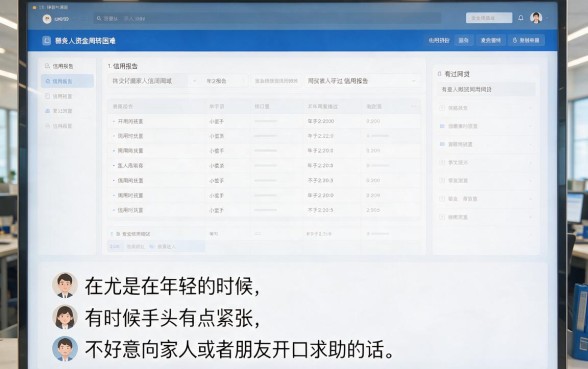
Task: Click the avatar beside '不好意向家人或者朋友开口求助的话'
Action: pyautogui.click(x=65, y=349)
